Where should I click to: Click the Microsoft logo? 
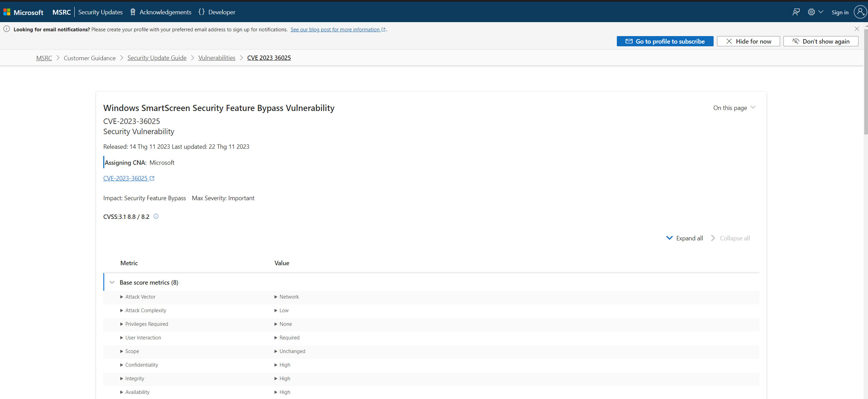point(23,12)
